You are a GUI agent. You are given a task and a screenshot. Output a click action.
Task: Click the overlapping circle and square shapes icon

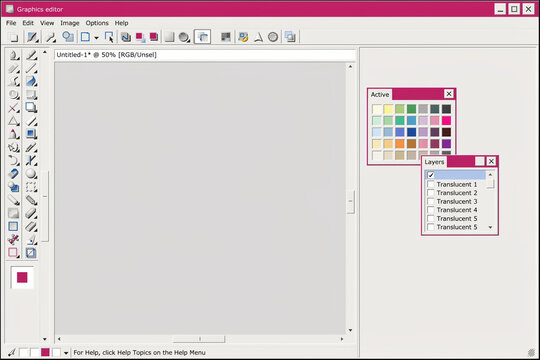pyautogui.click(x=68, y=37)
